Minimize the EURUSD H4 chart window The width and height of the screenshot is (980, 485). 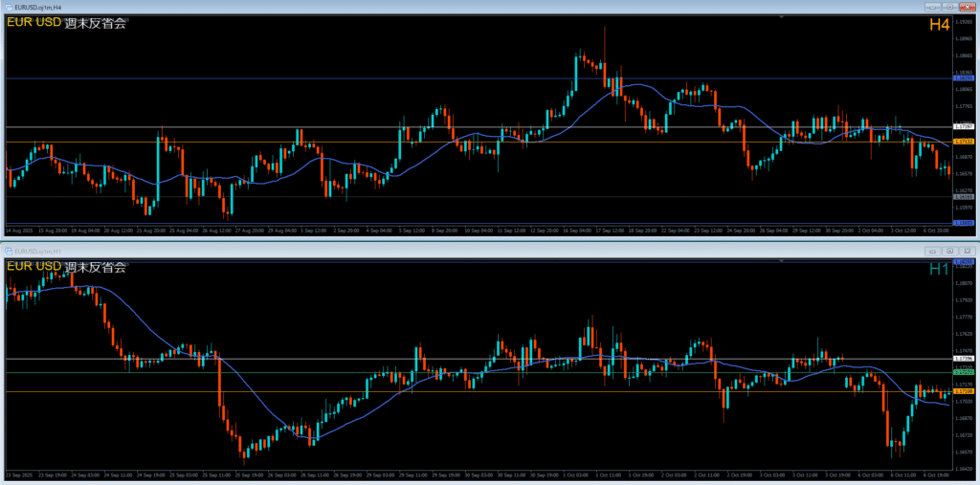tap(930, 7)
